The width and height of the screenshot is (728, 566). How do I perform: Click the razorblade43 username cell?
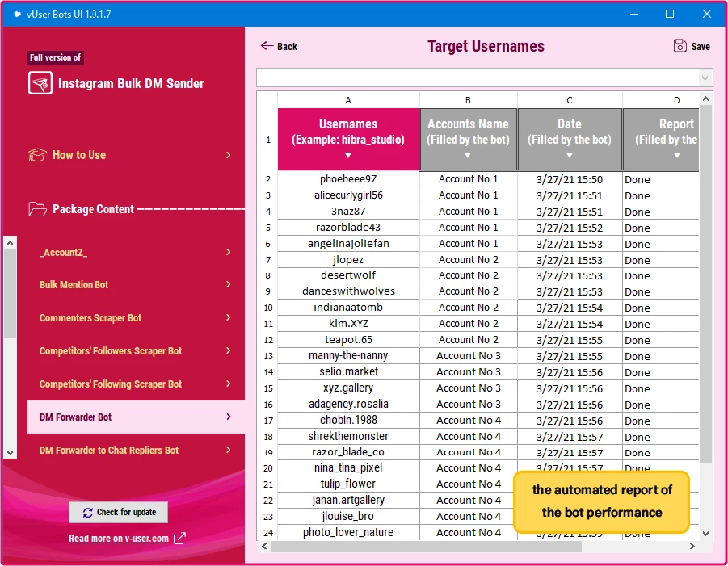348,228
